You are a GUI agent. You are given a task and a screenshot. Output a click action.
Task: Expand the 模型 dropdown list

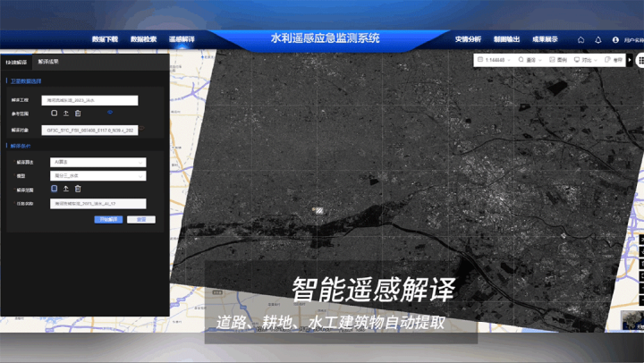(x=97, y=175)
